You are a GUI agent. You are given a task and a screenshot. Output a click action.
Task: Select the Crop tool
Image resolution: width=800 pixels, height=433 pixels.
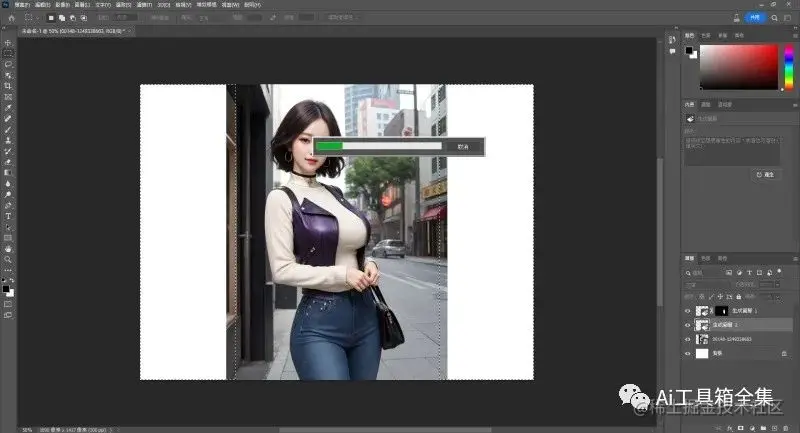pos(8,86)
